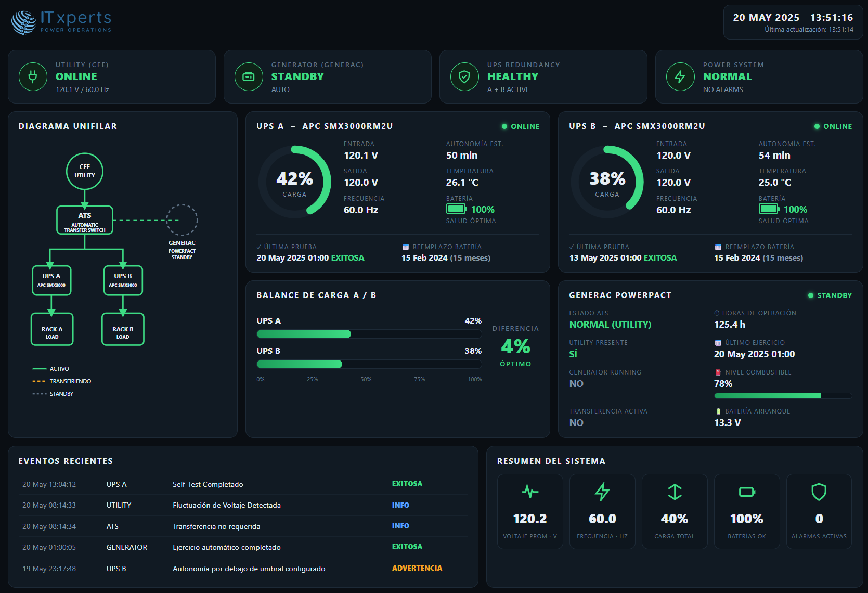This screenshot has width=868, height=593.
Task: Open the 40% Carga Total tile
Action: (675, 511)
